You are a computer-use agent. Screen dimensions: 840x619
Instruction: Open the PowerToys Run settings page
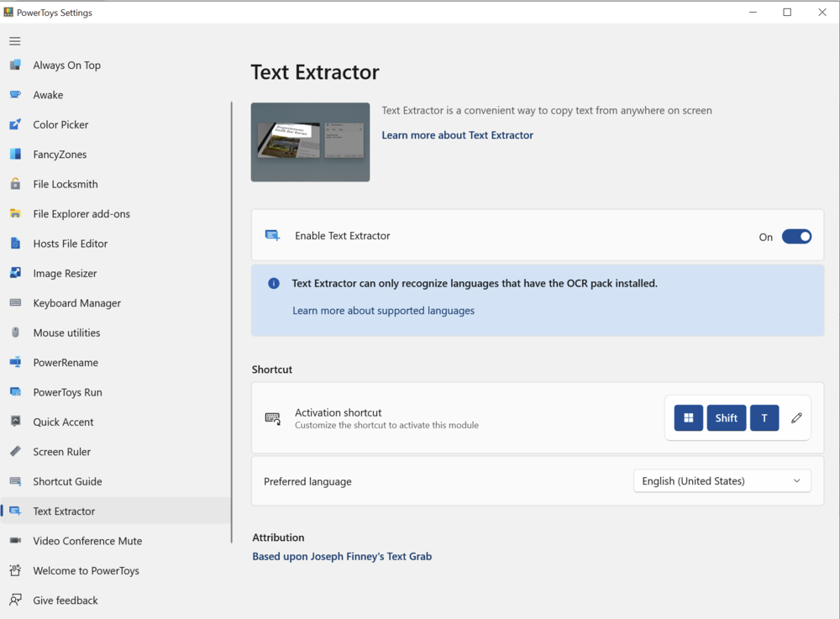(x=67, y=392)
